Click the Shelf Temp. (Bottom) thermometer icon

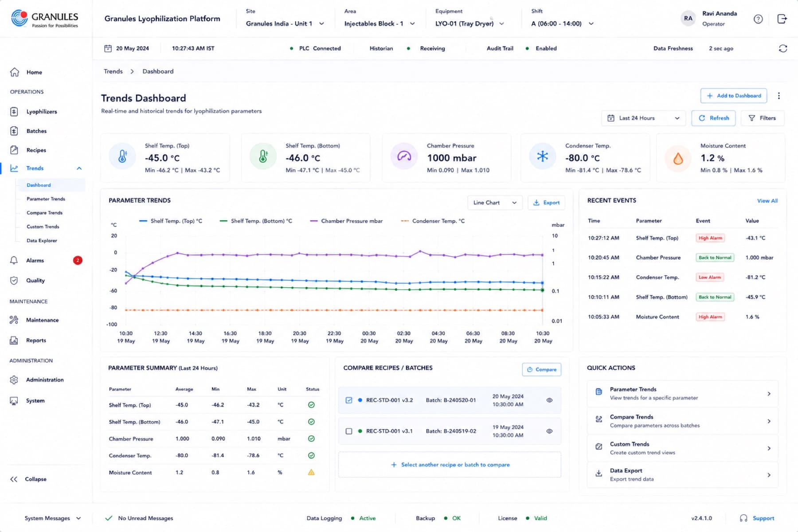[263, 156]
